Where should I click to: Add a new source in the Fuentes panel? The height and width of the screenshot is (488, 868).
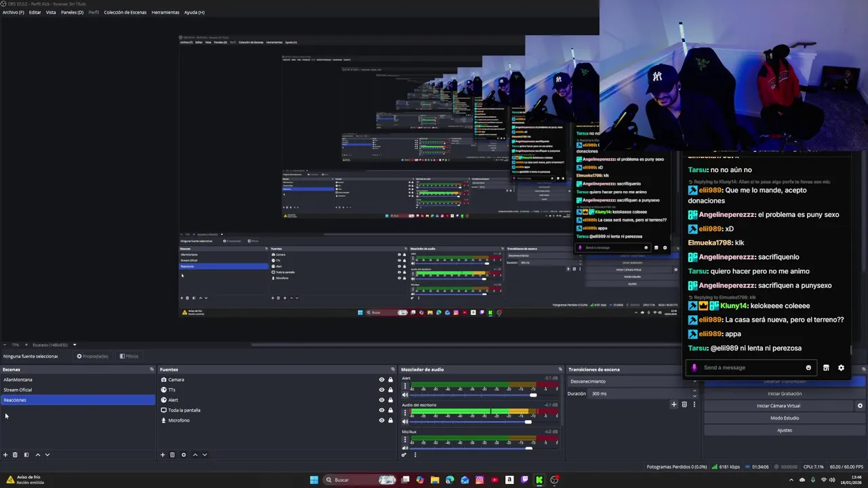[163, 455]
